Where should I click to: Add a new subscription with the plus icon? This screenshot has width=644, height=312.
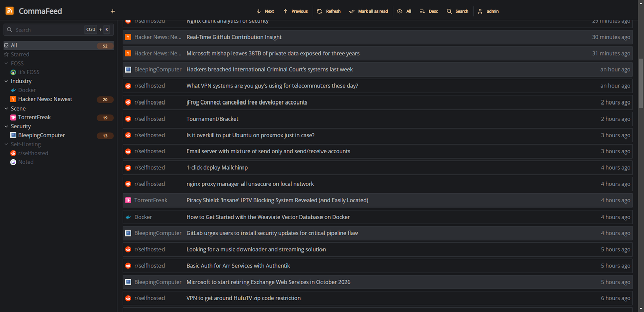pyautogui.click(x=113, y=11)
